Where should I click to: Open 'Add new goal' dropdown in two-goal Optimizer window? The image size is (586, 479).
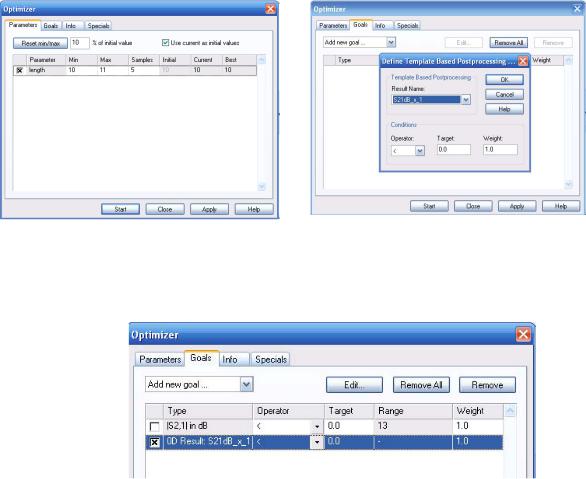(x=246, y=384)
